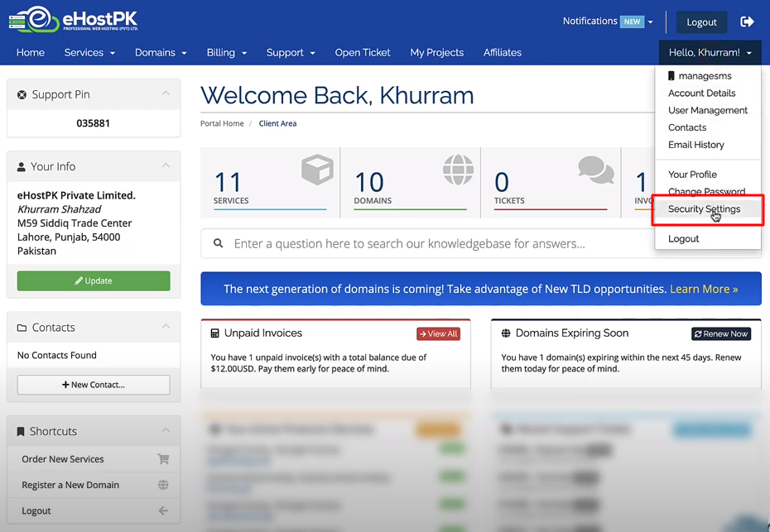Click Logout in the Shortcuts panel
Screen dimensions: 770x532
pyautogui.click(x=94, y=510)
